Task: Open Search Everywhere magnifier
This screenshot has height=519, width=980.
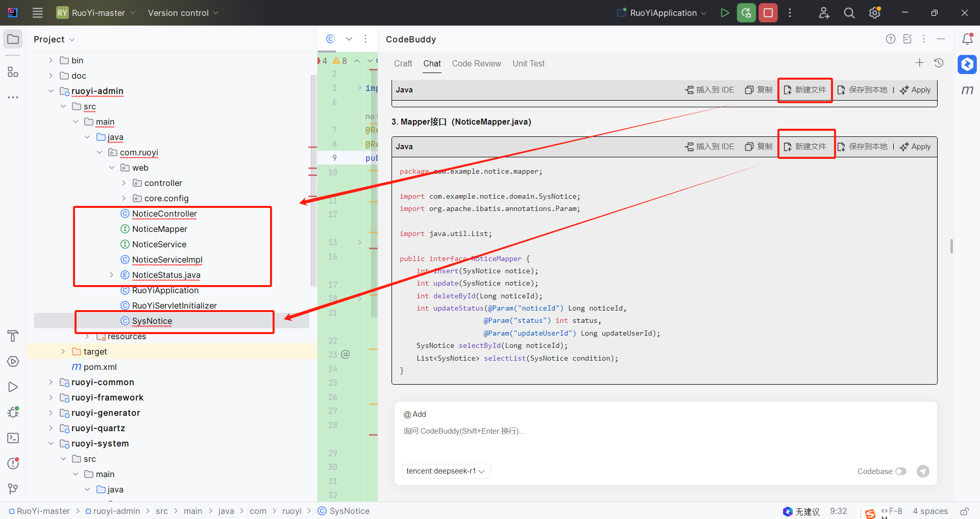Action: [849, 13]
